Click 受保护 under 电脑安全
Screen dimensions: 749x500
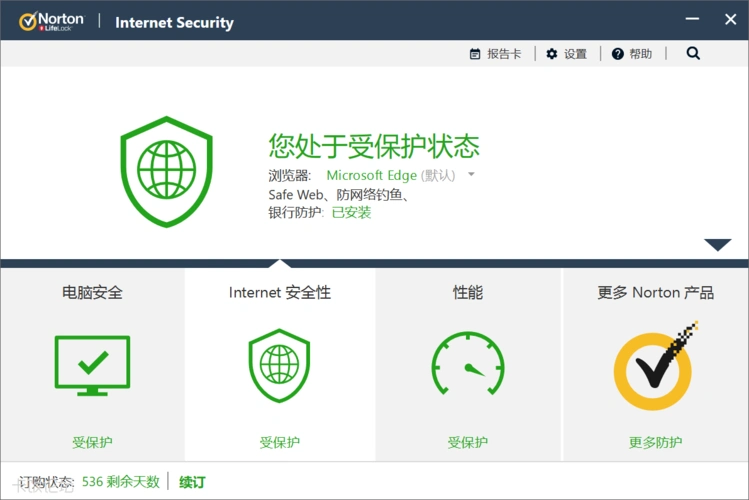click(x=92, y=442)
